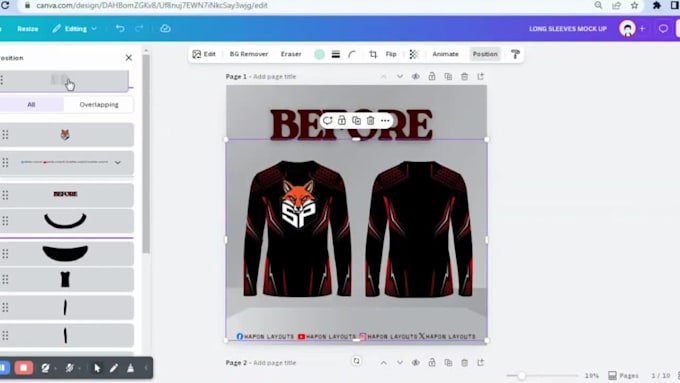Click the LONG SLEEVES MOCK UP design title

coord(568,29)
